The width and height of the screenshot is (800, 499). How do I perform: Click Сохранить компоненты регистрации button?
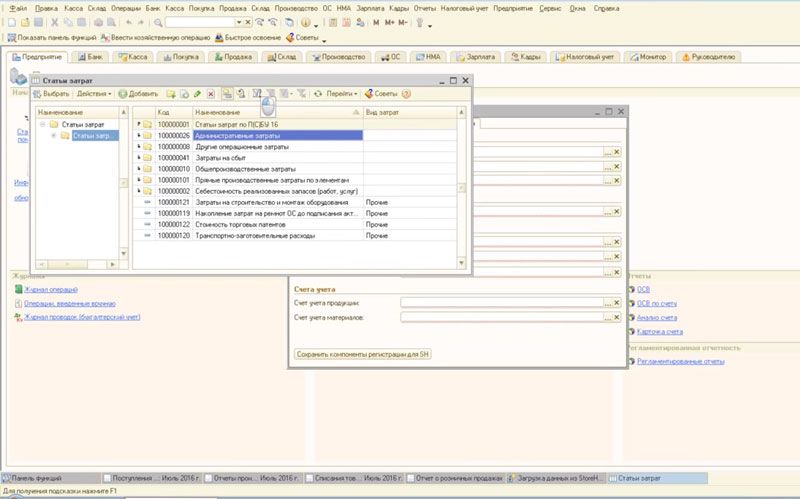click(x=363, y=354)
